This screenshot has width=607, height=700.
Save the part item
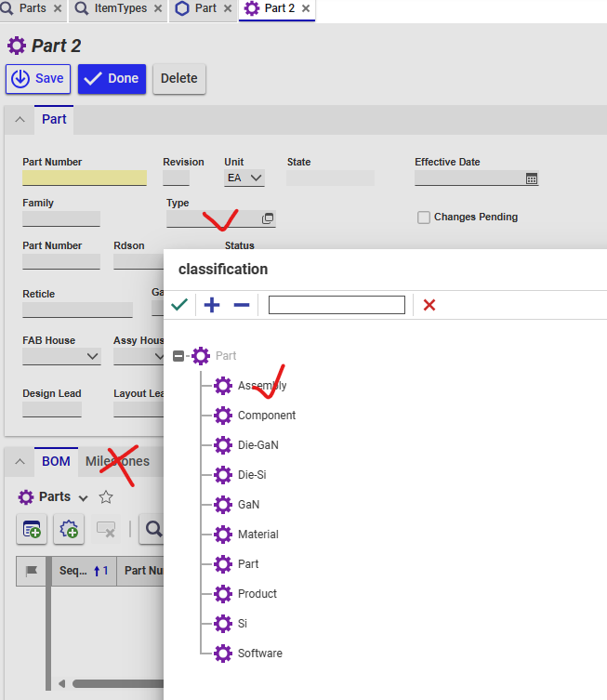(38, 79)
